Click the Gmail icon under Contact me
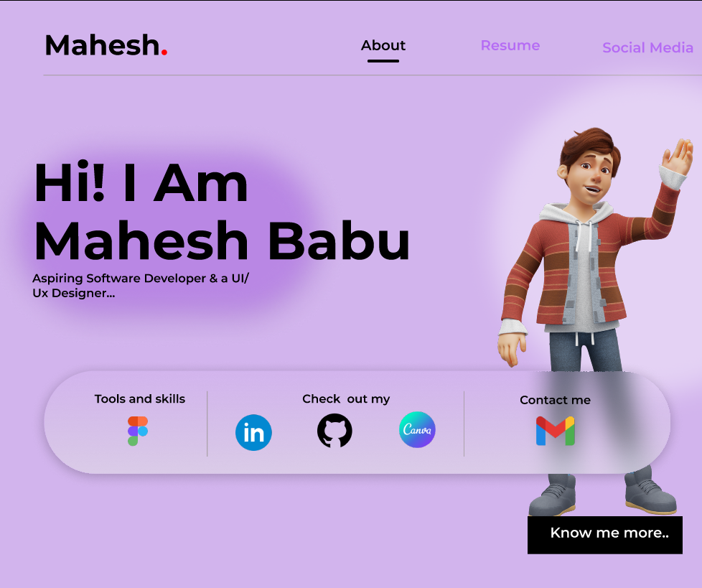 tap(555, 431)
